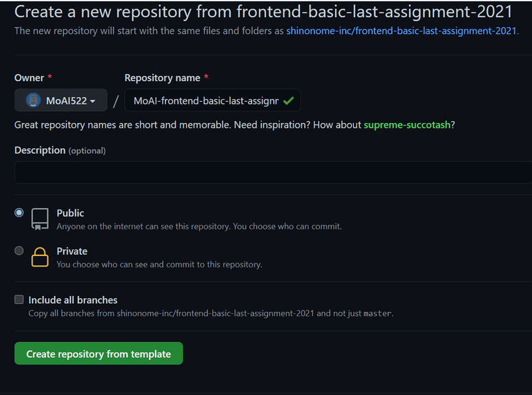This screenshot has height=395, width=532.
Task: Click the Owner field label
Action: (29, 78)
